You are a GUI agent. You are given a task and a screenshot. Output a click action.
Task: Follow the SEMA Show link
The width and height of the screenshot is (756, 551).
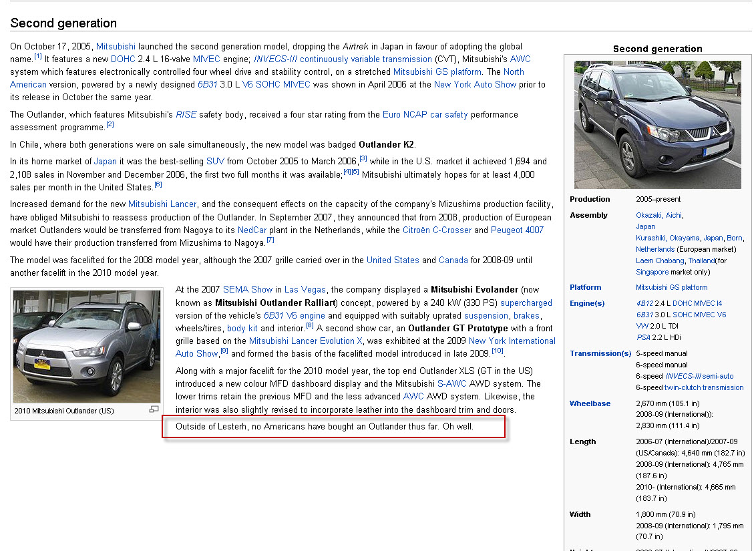[x=248, y=289]
